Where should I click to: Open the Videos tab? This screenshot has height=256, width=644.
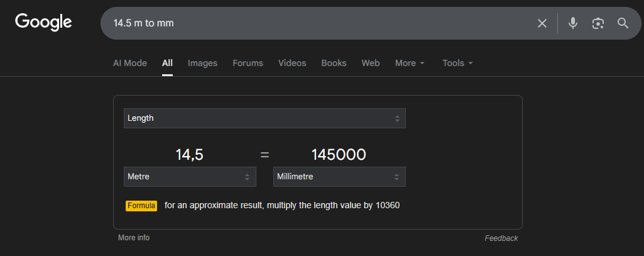[292, 63]
